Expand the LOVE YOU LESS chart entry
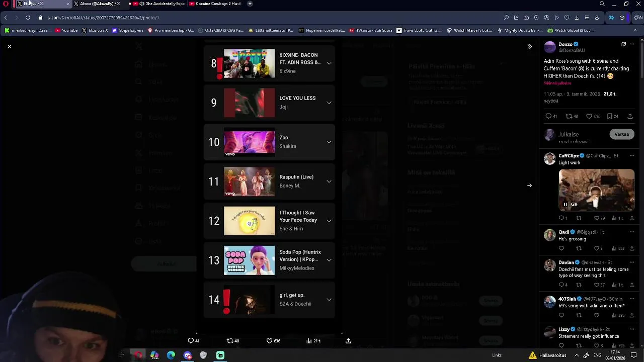The image size is (644, 362). (329, 103)
